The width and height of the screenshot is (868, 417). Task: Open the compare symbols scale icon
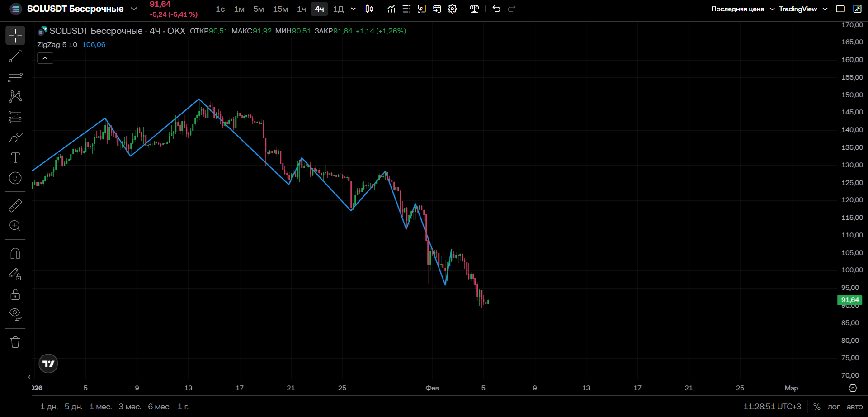point(474,9)
